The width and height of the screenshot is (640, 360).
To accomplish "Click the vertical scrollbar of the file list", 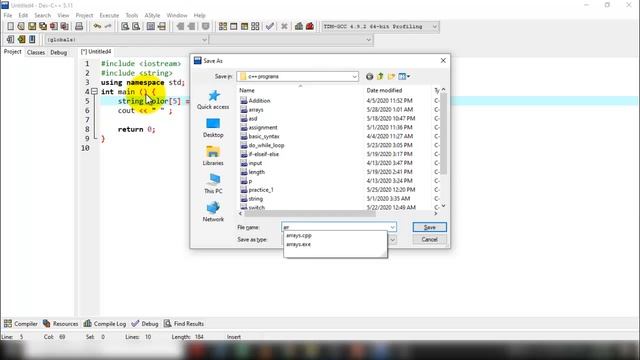I will (443, 133).
